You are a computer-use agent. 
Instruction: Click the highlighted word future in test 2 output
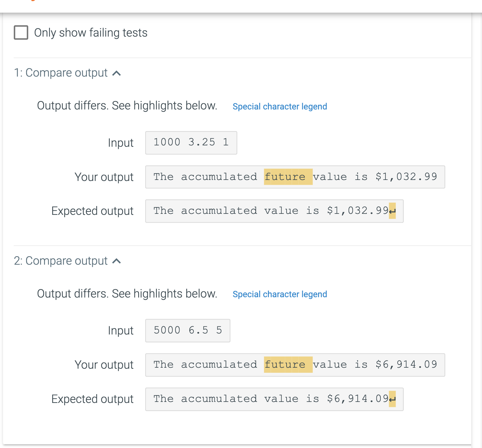point(288,365)
